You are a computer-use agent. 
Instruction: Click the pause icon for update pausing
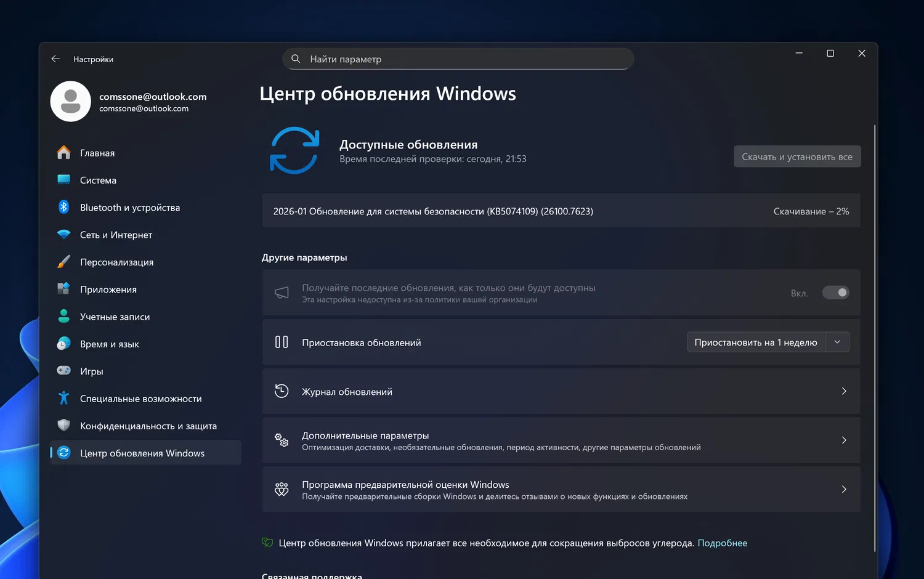click(x=282, y=342)
